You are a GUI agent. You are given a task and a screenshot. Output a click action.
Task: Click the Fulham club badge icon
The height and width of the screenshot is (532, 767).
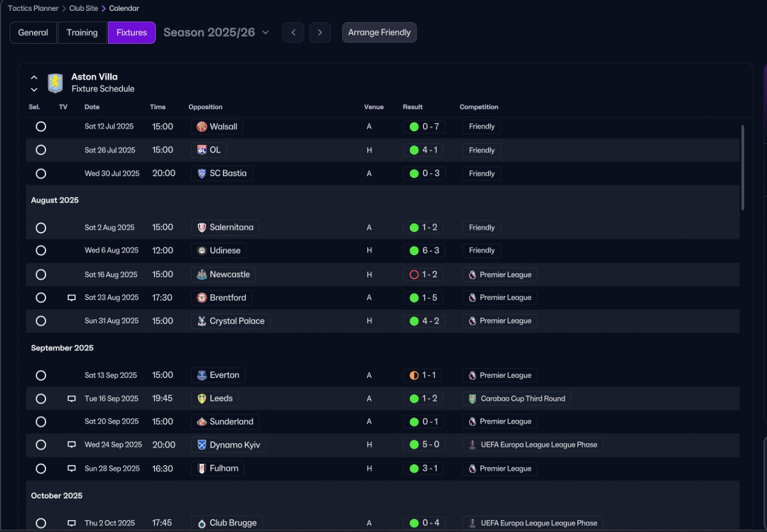(202, 468)
